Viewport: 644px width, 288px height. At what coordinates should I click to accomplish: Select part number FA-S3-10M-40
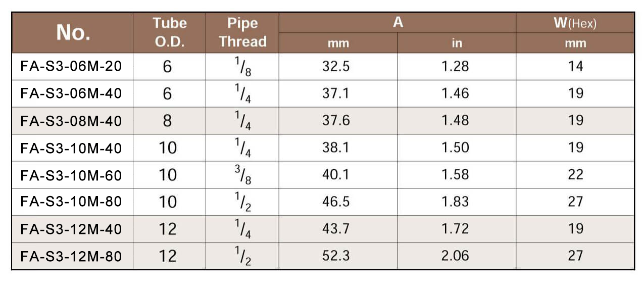pyautogui.click(x=71, y=148)
